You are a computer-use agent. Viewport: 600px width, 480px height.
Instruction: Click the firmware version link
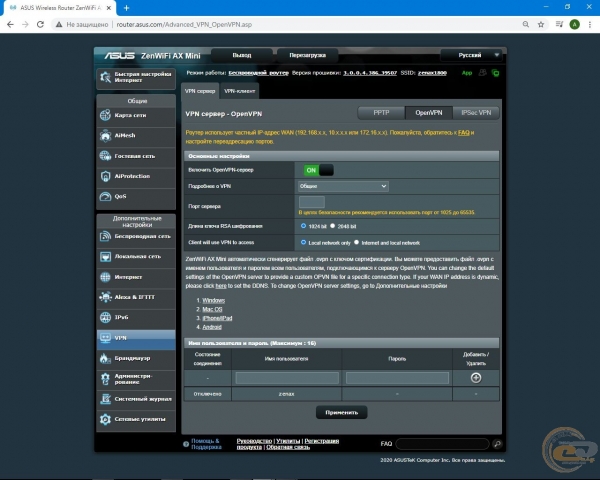[370, 73]
